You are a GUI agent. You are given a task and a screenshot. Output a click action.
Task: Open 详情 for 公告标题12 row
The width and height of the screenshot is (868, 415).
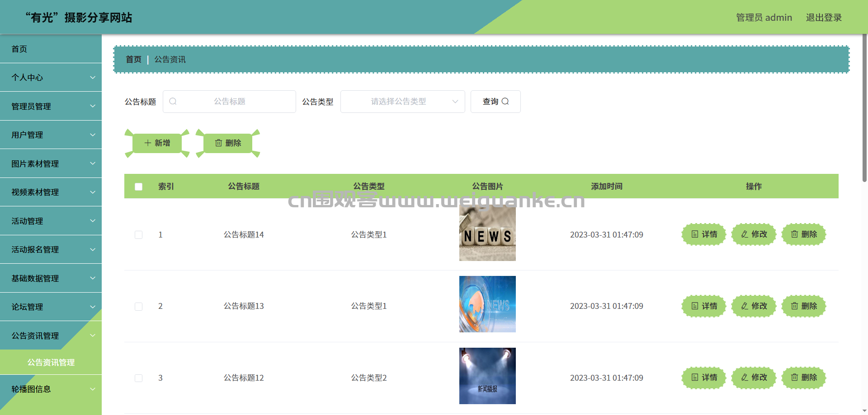pyautogui.click(x=704, y=378)
